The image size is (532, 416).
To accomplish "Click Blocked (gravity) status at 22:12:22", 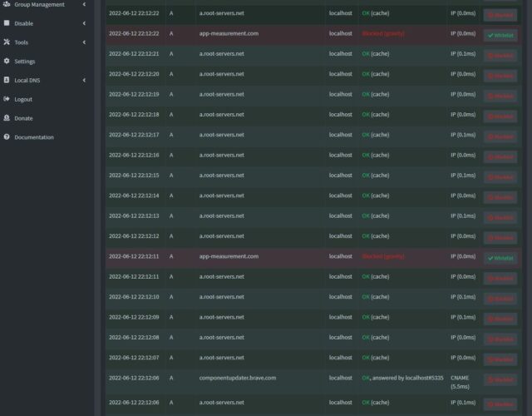I will (x=383, y=33).
